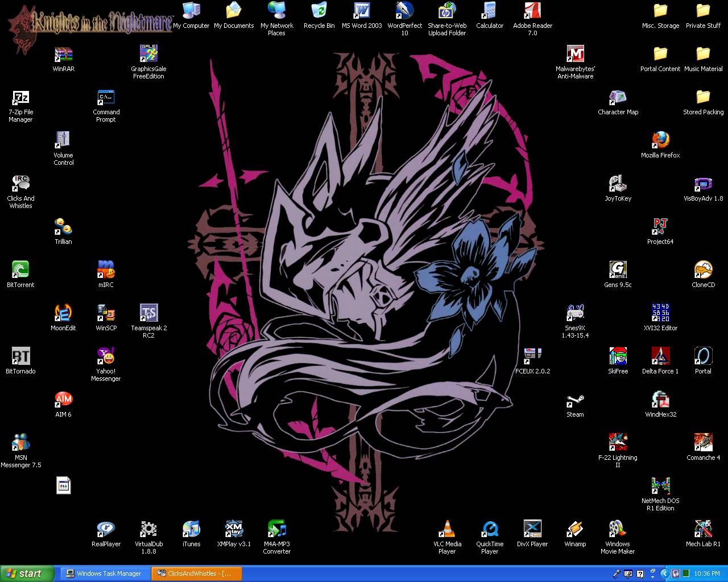The width and height of the screenshot is (728, 582).
Task: Open Winamp
Action: click(575, 529)
